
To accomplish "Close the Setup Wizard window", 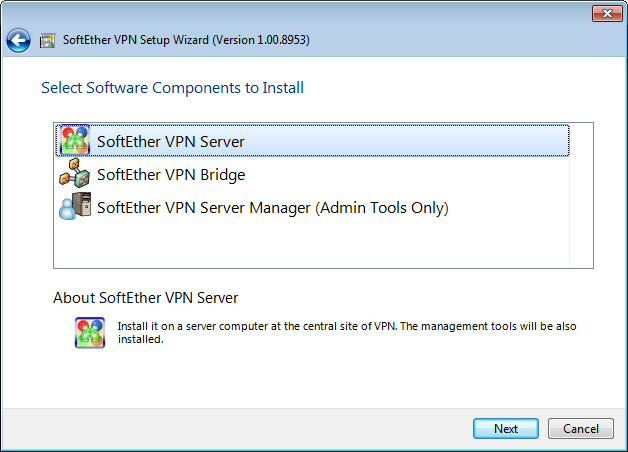I will (607, 14).
